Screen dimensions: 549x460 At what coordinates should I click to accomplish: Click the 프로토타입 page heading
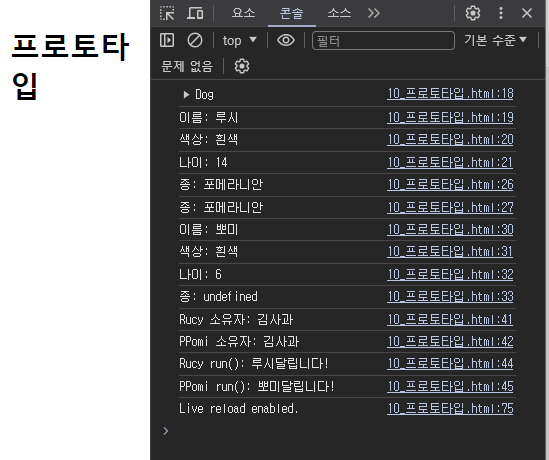click(70, 67)
